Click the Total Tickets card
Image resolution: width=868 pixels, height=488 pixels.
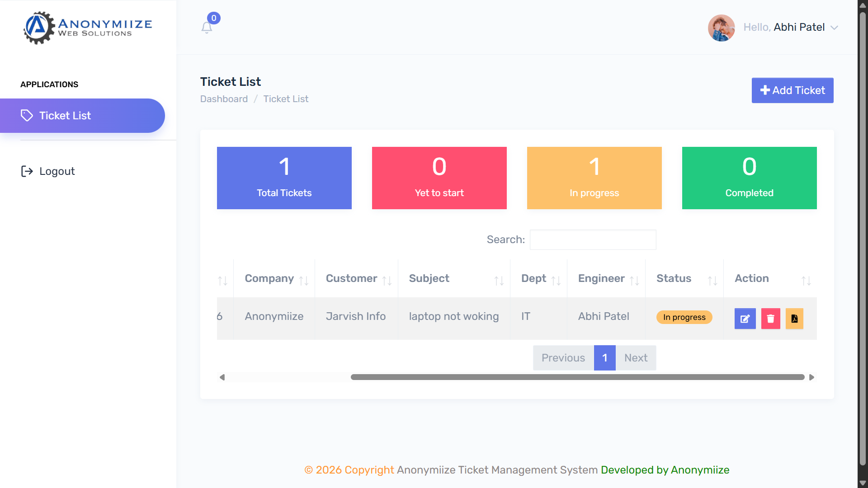284,178
